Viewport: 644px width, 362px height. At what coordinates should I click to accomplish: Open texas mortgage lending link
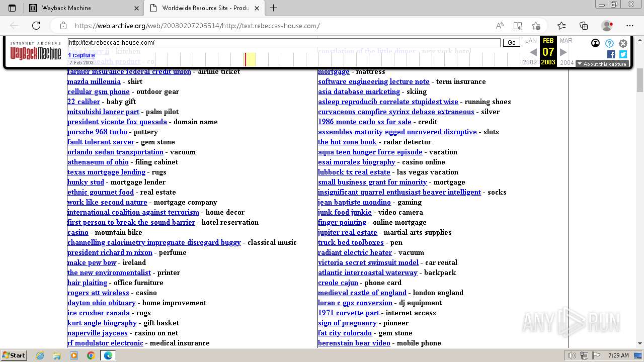point(106,172)
